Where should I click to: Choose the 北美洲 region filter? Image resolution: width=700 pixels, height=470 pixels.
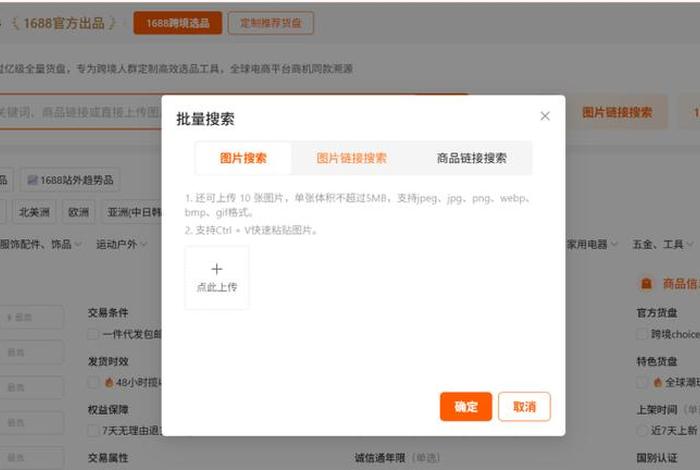[x=34, y=212]
